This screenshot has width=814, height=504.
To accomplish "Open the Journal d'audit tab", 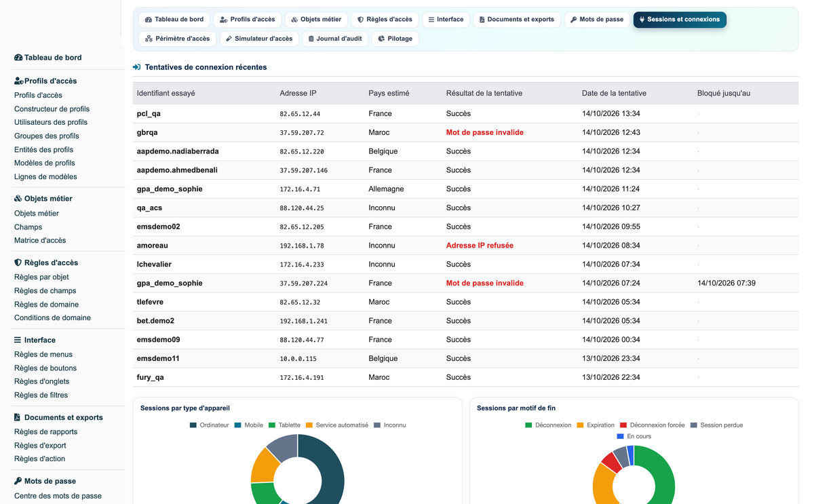I will 335,39.
